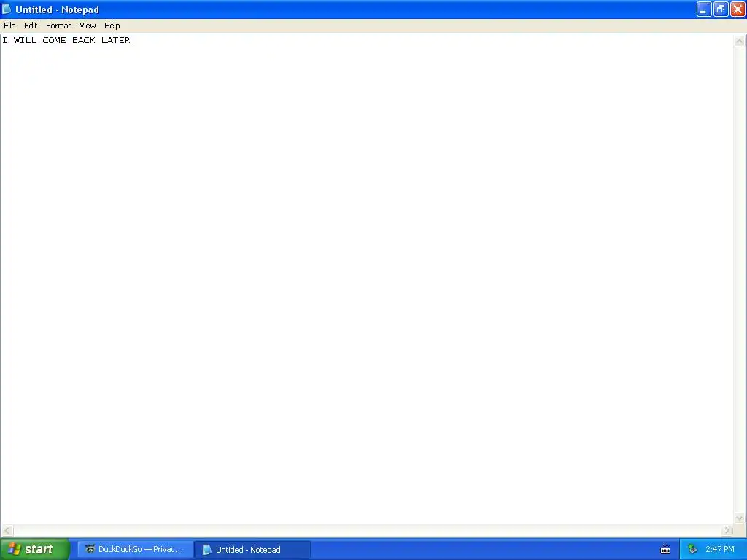Open the Edit menu
This screenshot has width=747, height=560.
point(31,26)
